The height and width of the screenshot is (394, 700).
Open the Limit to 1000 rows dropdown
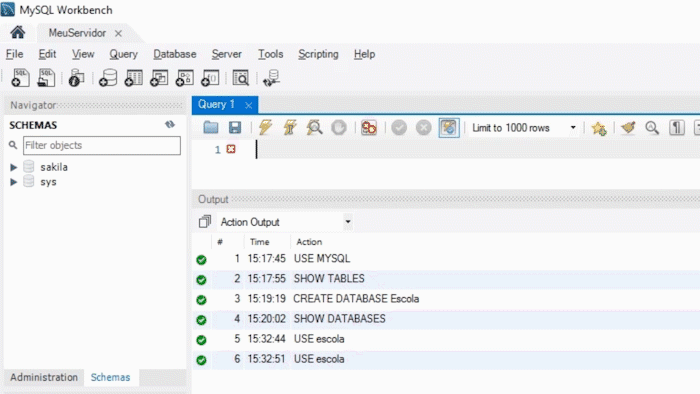[573, 128]
